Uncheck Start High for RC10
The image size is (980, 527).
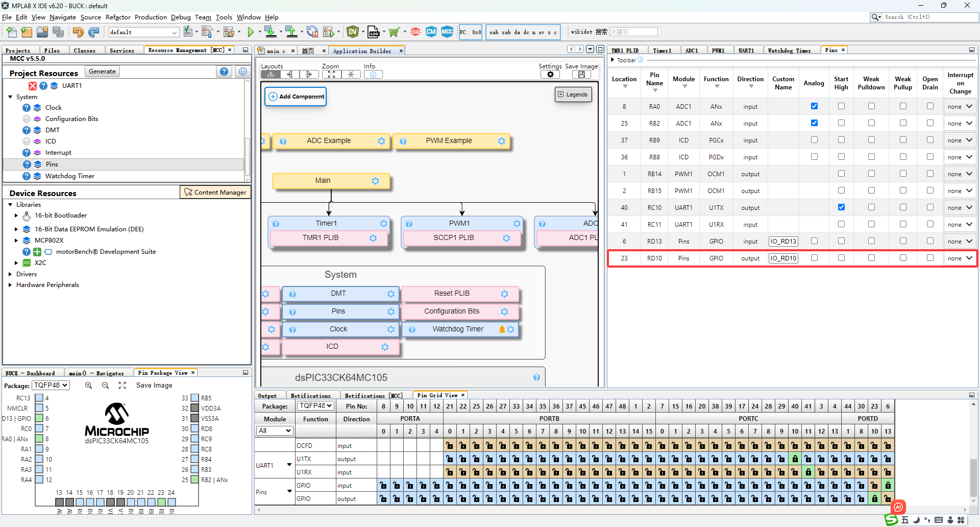tap(841, 207)
